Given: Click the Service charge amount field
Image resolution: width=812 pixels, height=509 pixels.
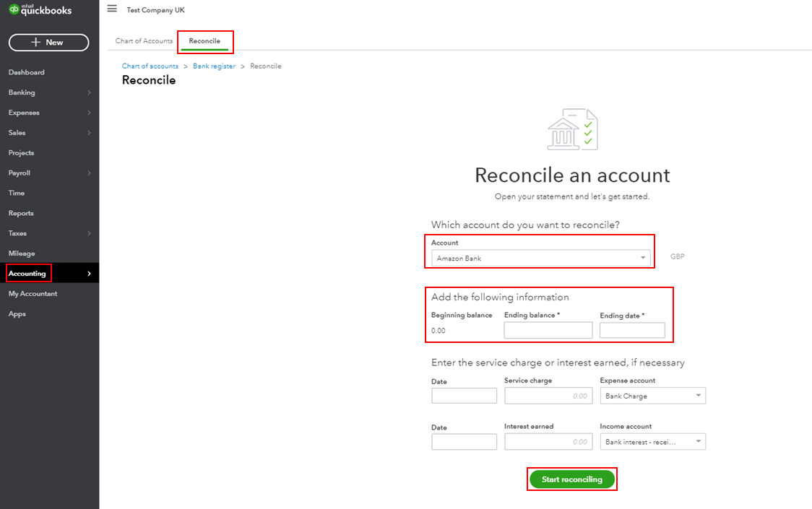Looking at the screenshot, I should (x=548, y=396).
